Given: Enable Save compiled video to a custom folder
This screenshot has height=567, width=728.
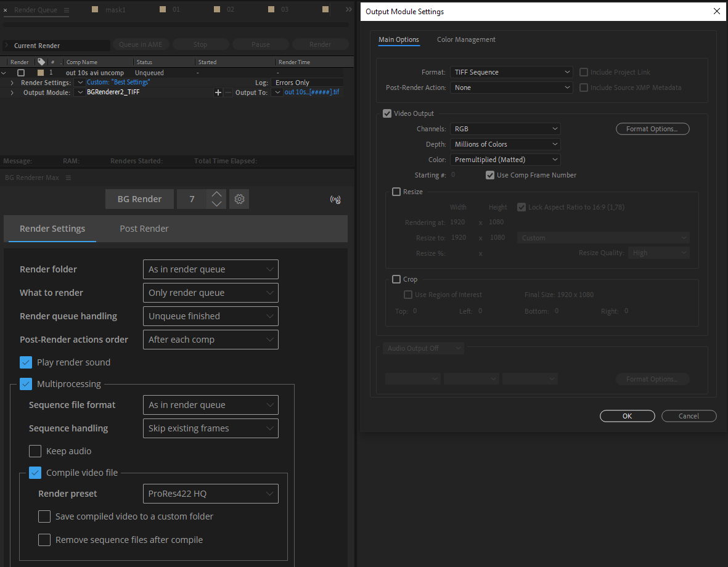Looking at the screenshot, I should click(x=44, y=516).
